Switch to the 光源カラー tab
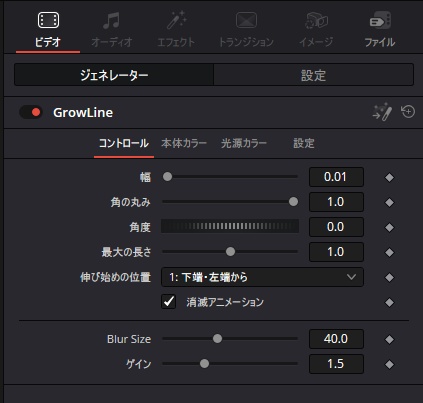This screenshot has width=423, height=403. coord(244,143)
